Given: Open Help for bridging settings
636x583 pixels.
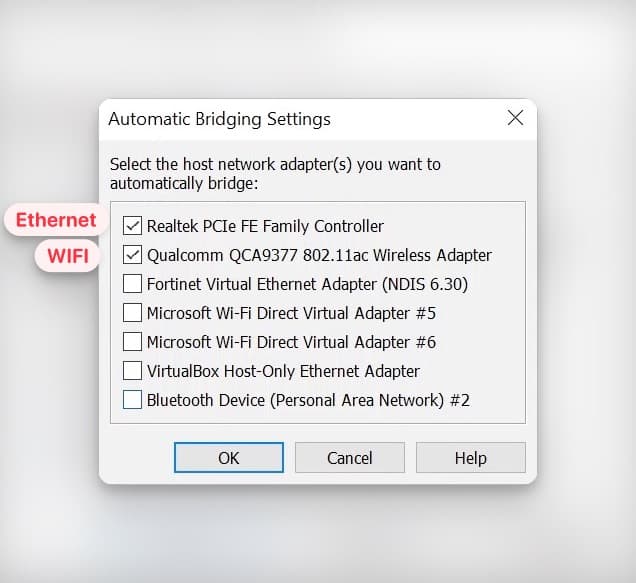Looking at the screenshot, I should pyautogui.click(x=471, y=458).
